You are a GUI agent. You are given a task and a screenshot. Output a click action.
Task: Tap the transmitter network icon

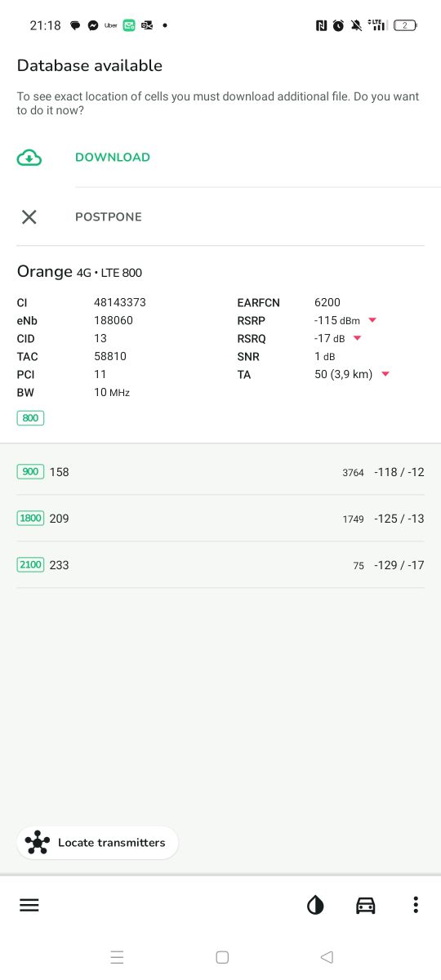pyautogui.click(x=38, y=843)
